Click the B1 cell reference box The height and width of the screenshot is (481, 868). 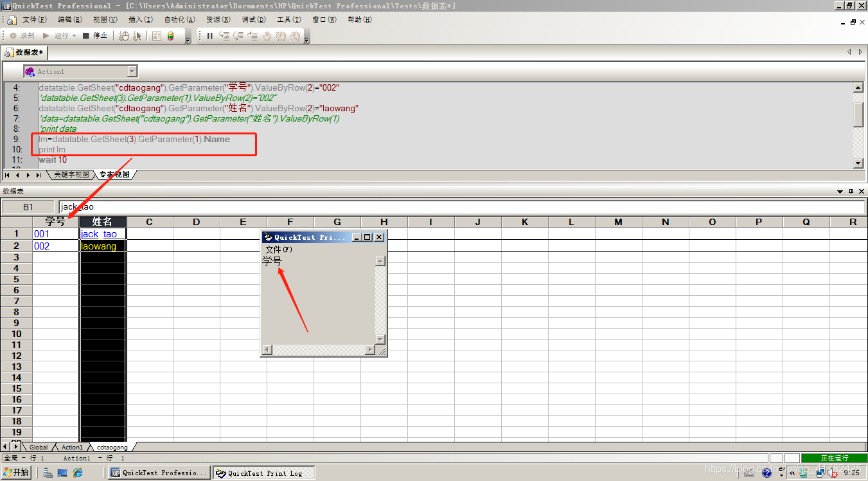28,207
